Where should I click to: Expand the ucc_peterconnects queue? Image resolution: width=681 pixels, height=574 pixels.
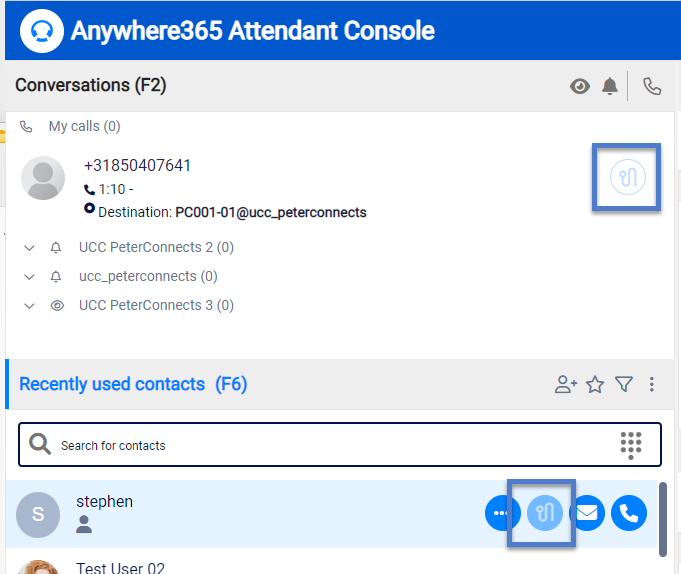pyautogui.click(x=29, y=277)
